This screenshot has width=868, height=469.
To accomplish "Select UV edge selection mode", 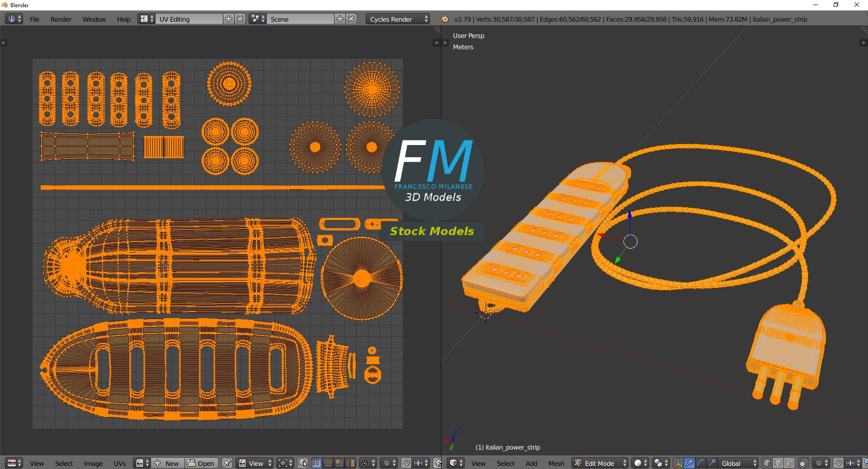I will click(328, 463).
